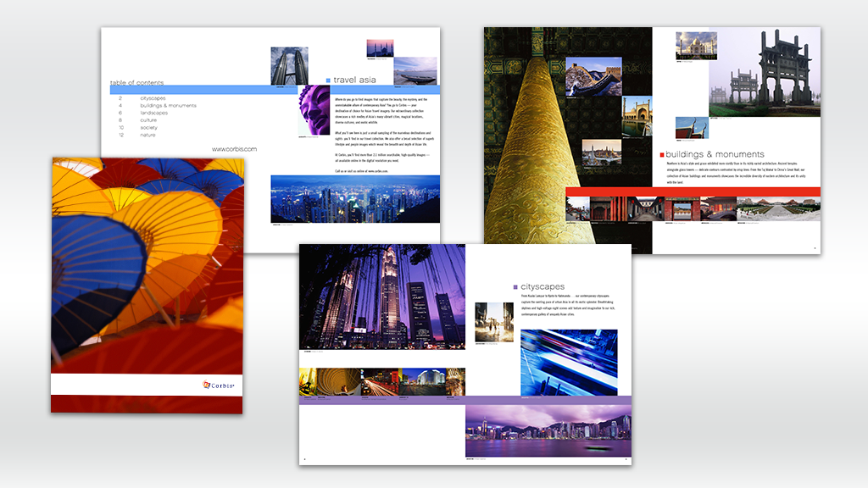Select "society" entry in table of contents
This screenshot has height=488, width=868.
point(148,127)
